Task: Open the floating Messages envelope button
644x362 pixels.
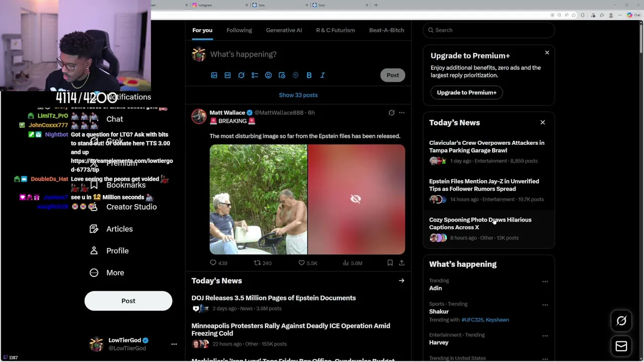Action: pyautogui.click(x=621, y=346)
